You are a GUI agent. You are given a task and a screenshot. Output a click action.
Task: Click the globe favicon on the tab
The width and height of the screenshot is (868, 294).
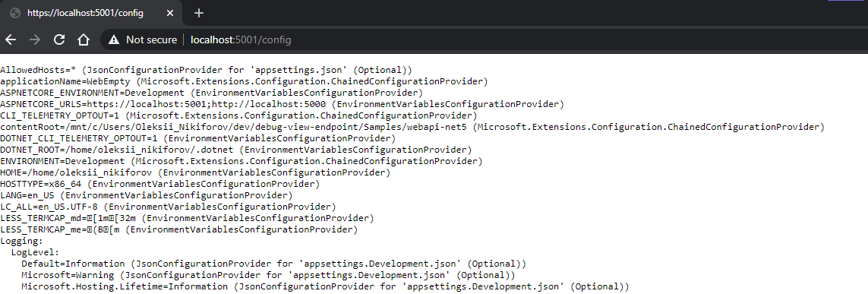[x=15, y=13]
